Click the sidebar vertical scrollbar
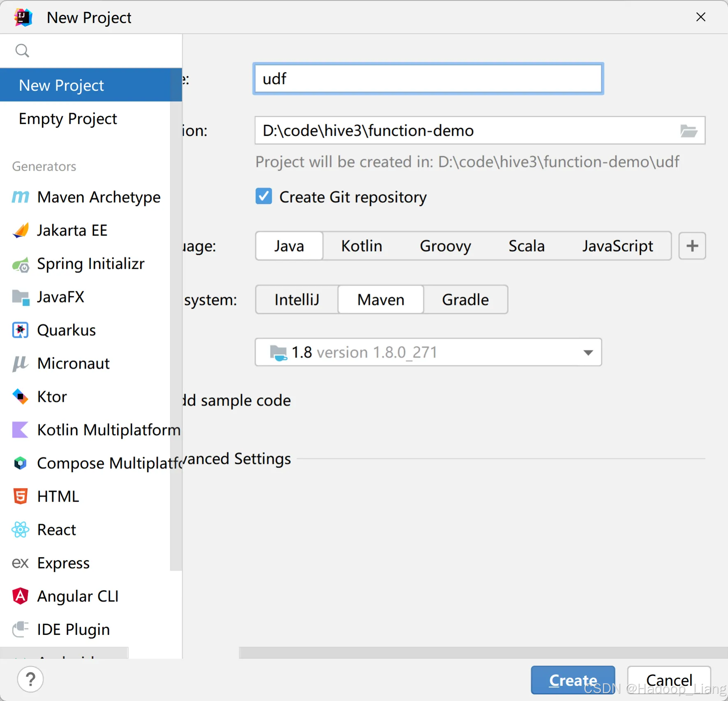This screenshot has width=728, height=701. click(176, 336)
